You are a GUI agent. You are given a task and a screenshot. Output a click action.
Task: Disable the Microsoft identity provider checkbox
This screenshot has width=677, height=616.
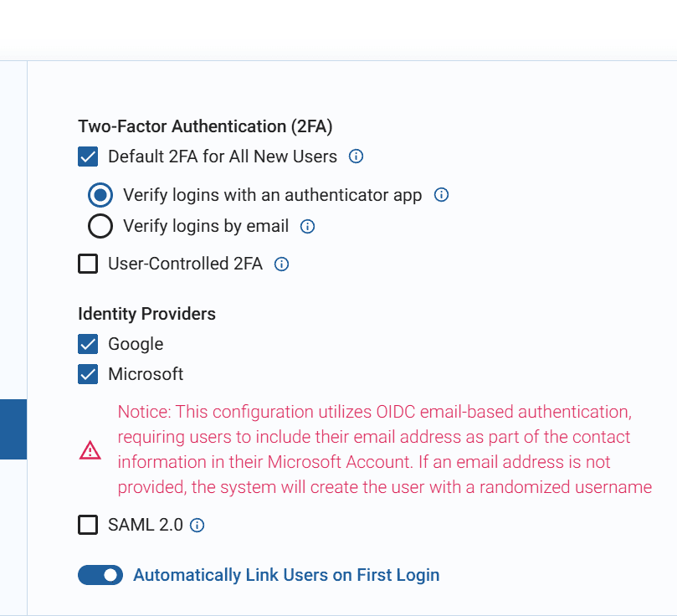click(88, 374)
